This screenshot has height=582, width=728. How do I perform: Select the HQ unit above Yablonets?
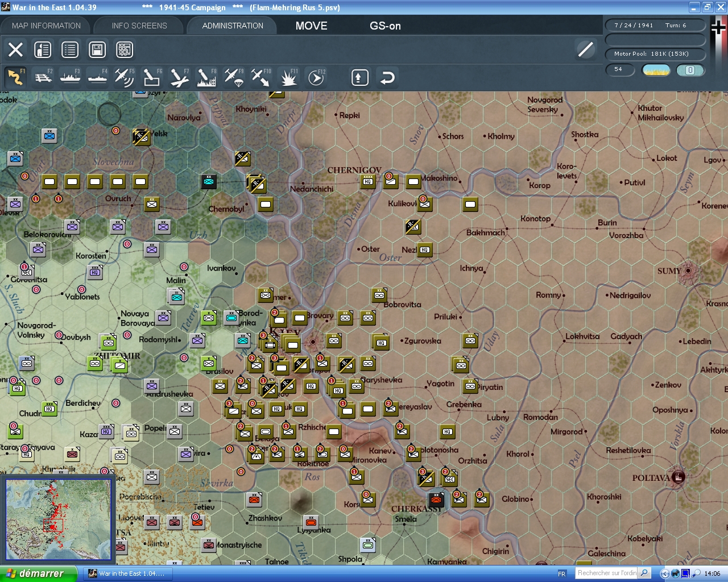pyautogui.click(x=95, y=272)
